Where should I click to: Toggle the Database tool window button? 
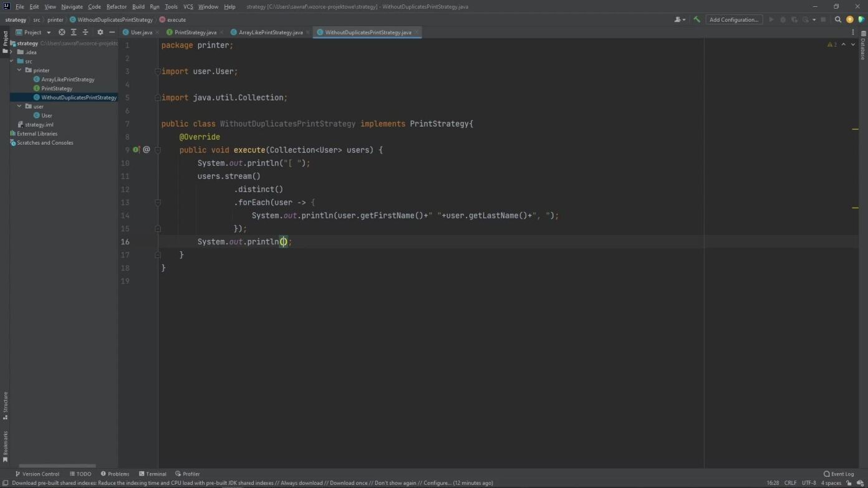(x=863, y=45)
